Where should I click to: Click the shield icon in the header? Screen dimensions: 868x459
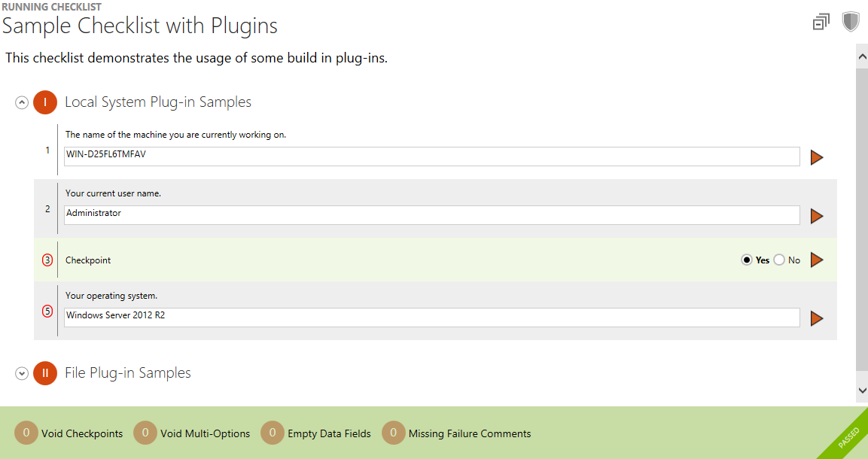point(851,22)
